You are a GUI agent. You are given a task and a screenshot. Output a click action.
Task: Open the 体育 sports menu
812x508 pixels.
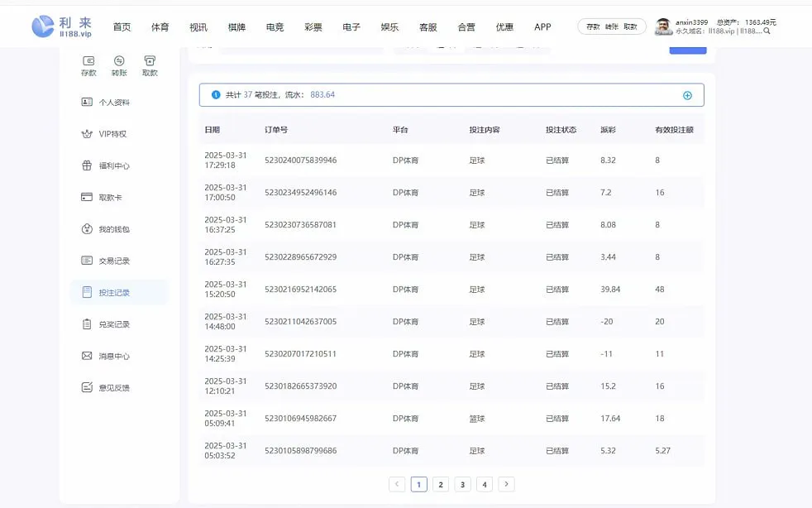coord(160,27)
